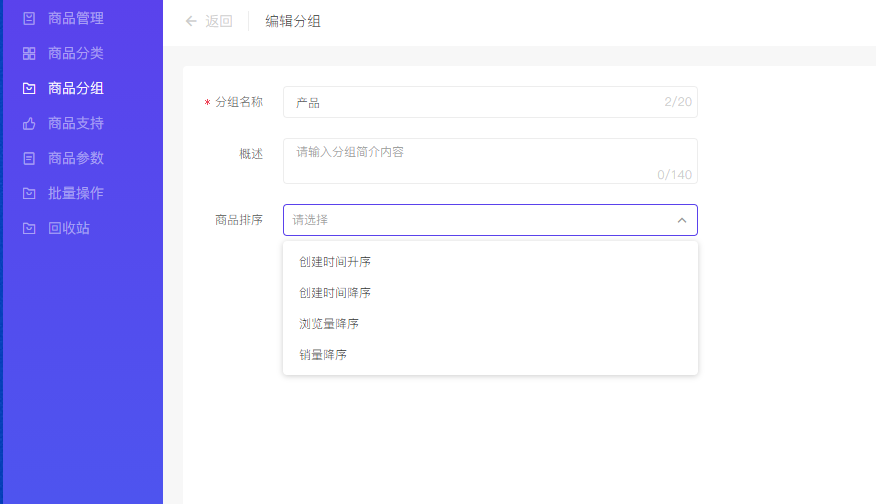Open 商品管理 menu label in sidebar
This screenshot has height=504, width=876.
[76, 18]
